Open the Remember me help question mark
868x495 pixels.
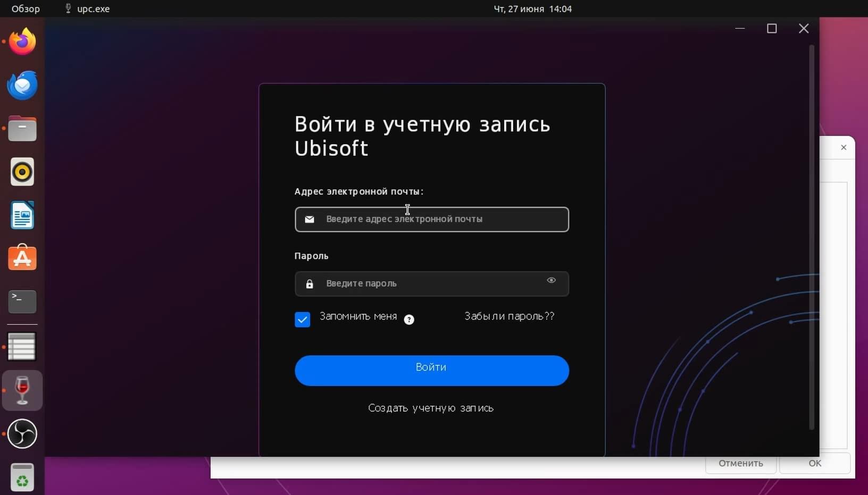409,320
